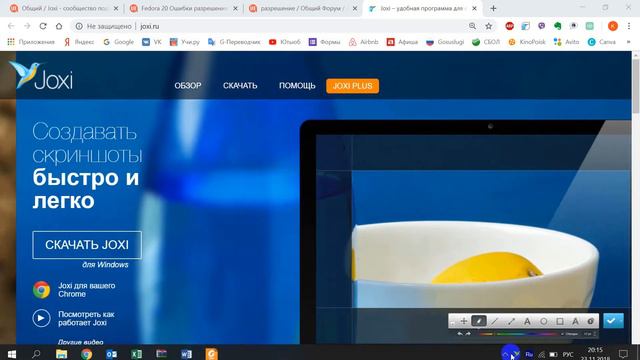
Task: Close the Fedora 20 Ошибки tab
Action: pyautogui.click(x=235, y=8)
